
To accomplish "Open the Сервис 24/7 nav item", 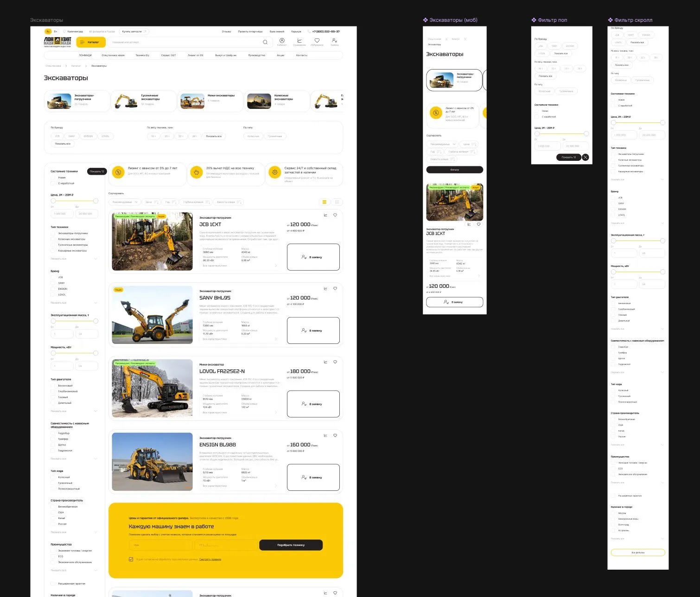I will click(168, 55).
